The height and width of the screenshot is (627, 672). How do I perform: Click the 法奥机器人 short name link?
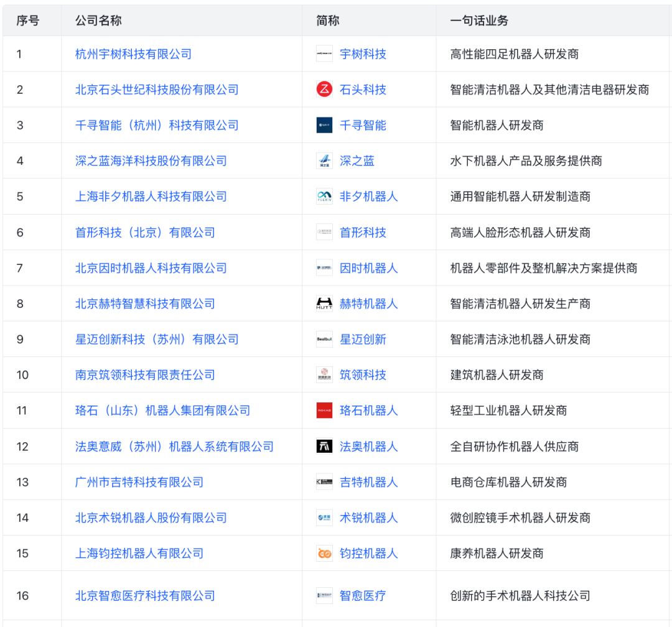(x=368, y=446)
